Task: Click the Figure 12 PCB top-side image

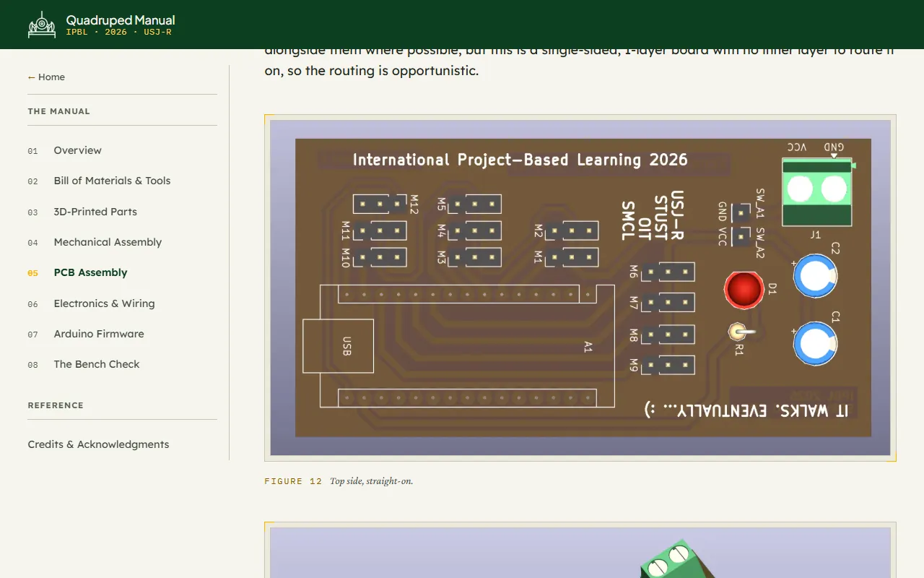Action: pos(580,288)
